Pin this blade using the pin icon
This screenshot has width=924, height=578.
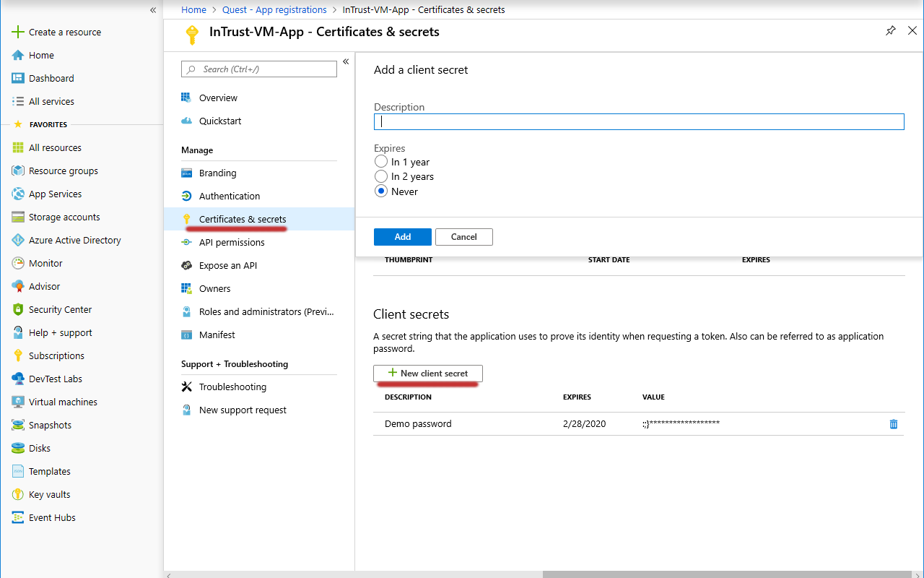point(891,31)
